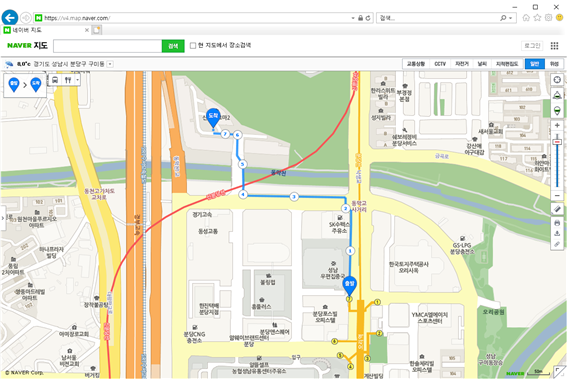Click the 경기고속 map label
The width and height of the screenshot is (567, 383).
(x=202, y=214)
